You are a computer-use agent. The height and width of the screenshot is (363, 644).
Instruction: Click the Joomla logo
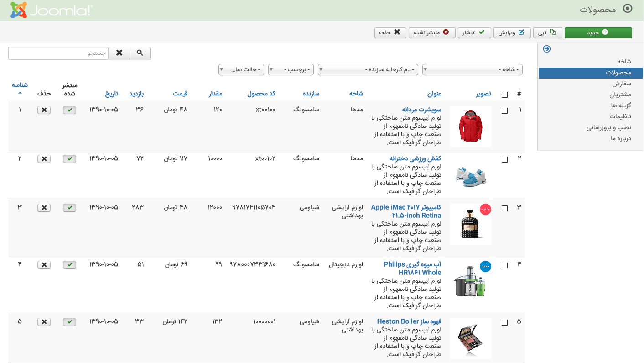[51, 10]
